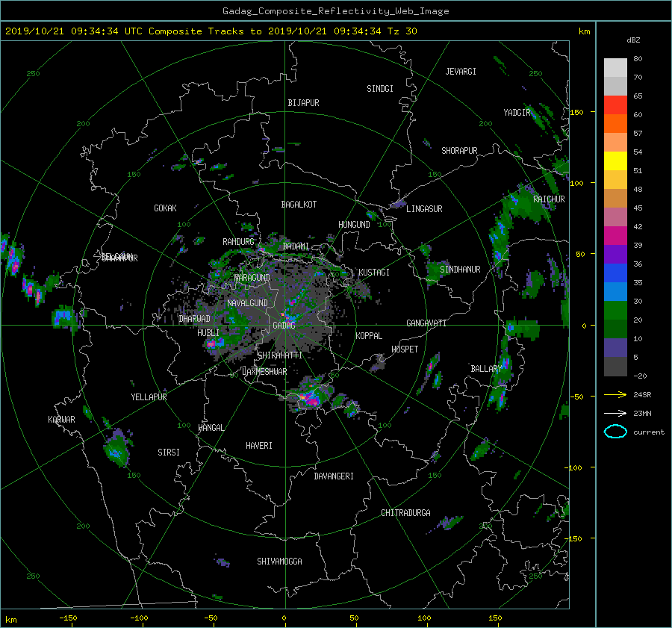Select the dark gray -20 to 5 dBZ swatch
Screen dimensions: 672x628
(x=615, y=367)
